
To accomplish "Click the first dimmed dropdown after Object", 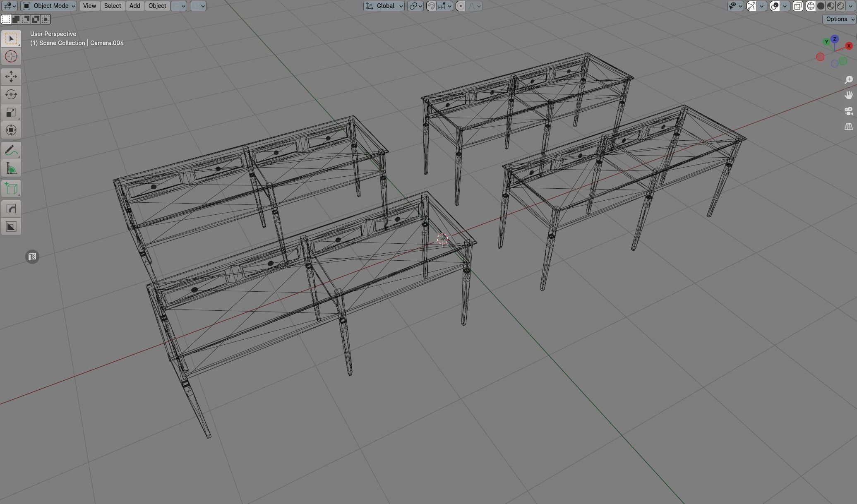I will point(179,6).
